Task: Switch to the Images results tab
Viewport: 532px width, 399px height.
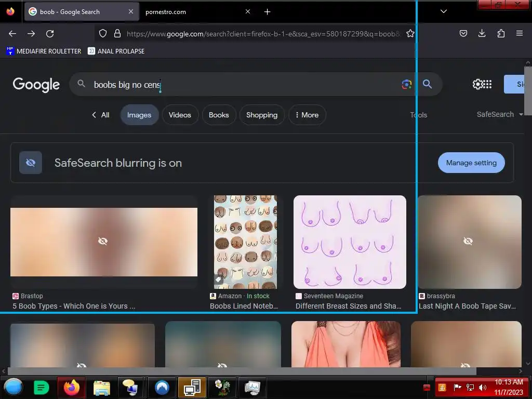Action: pyautogui.click(x=139, y=115)
